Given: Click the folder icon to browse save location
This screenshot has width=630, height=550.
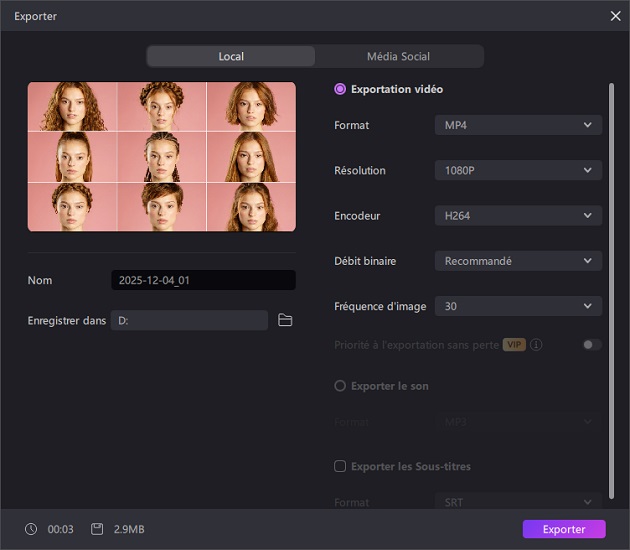Looking at the screenshot, I should (285, 320).
